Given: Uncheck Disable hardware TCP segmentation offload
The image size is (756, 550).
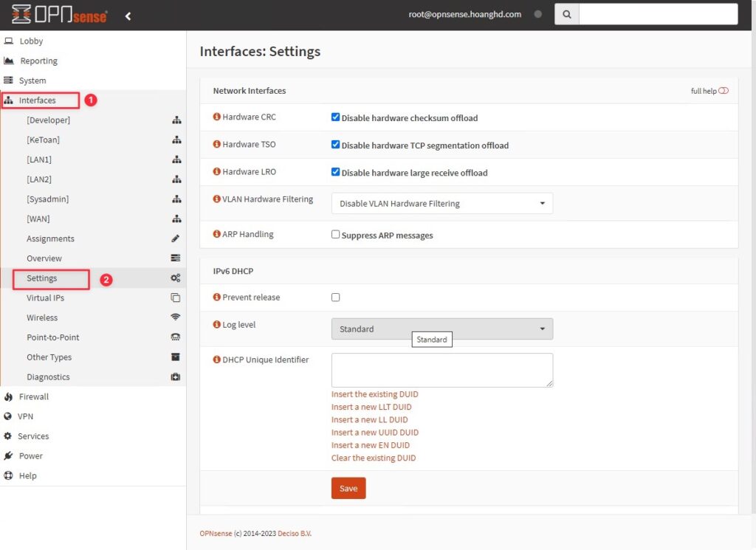Looking at the screenshot, I should pyautogui.click(x=336, y=145).
